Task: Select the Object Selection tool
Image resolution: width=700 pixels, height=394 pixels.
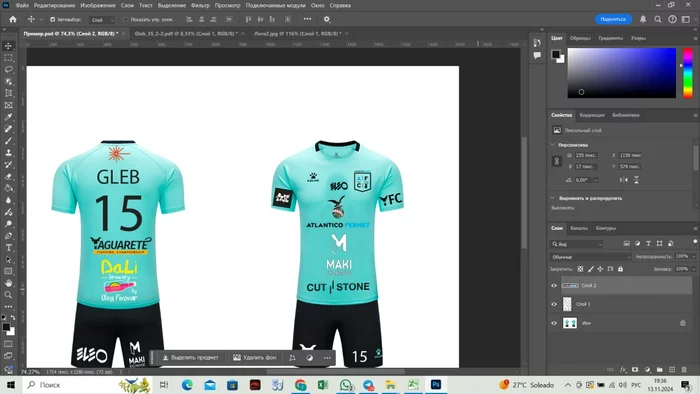Action: point(8,81)
